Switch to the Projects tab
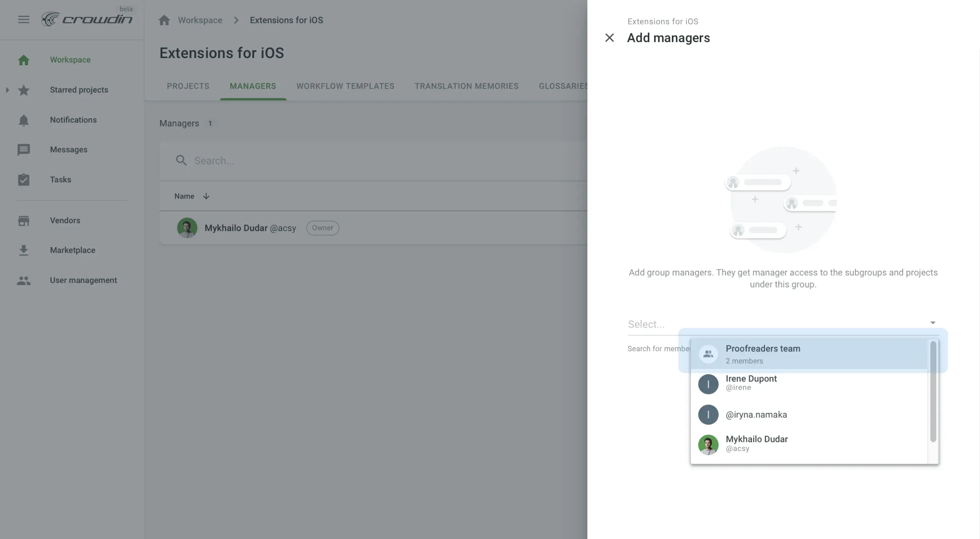Screen dimensions: 980x539 (188, 86)
